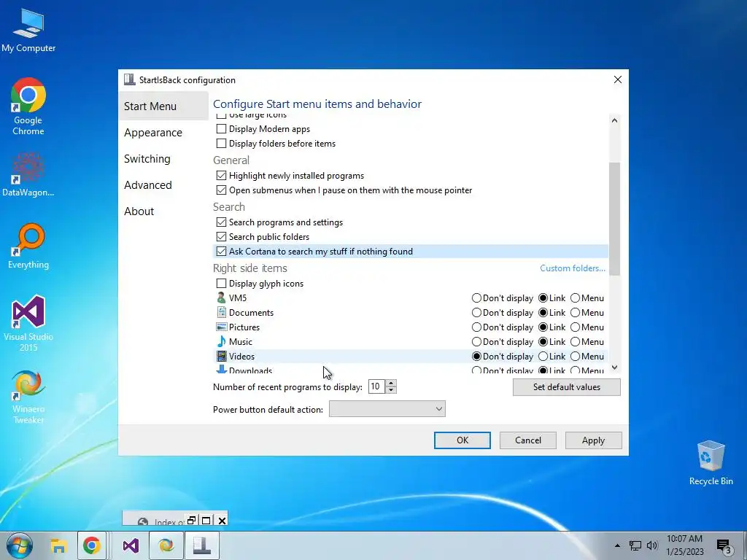Select the Start Menu tab
Image resolution: width=747 pixels, height=560 pixels.
coord(163,106)
